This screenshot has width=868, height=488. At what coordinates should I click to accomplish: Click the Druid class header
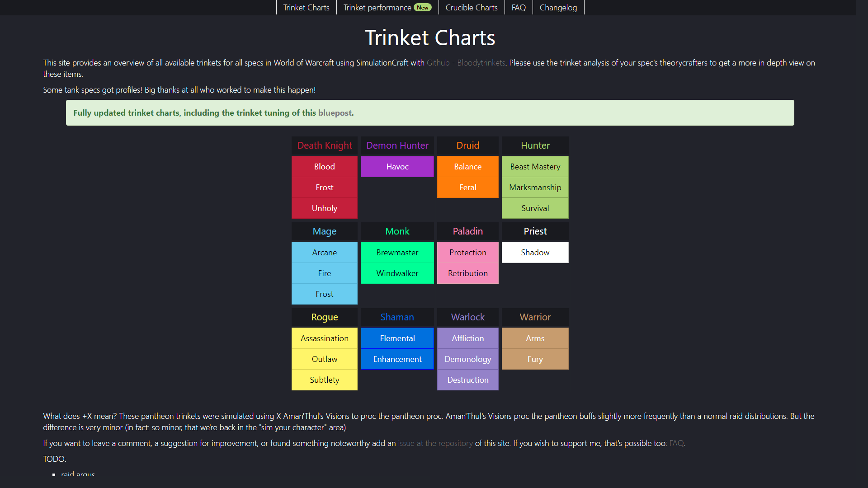click(x=468, y=145)
